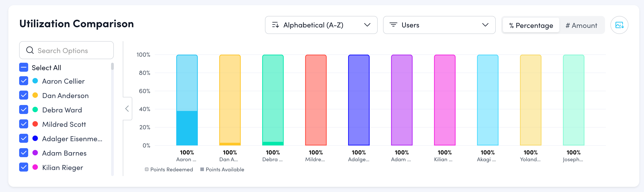The image size is (644, 192).
Task: Collapse the chart sidebar with the chevron
Action: [127, 109]
